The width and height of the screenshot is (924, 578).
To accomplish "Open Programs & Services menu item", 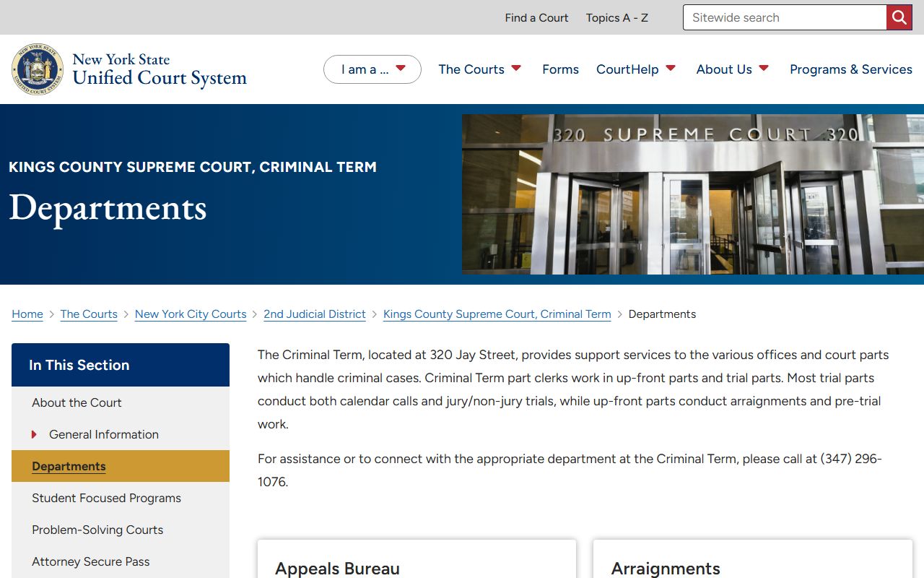I will point(851,69).
